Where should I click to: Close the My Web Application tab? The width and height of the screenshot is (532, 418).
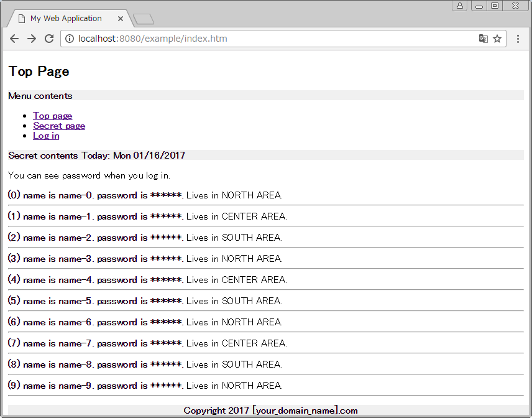click(121, 19)
